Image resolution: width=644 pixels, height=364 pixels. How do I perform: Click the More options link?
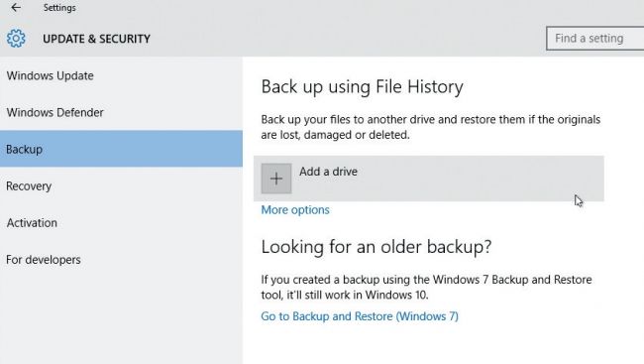click(x=295, y=209)
